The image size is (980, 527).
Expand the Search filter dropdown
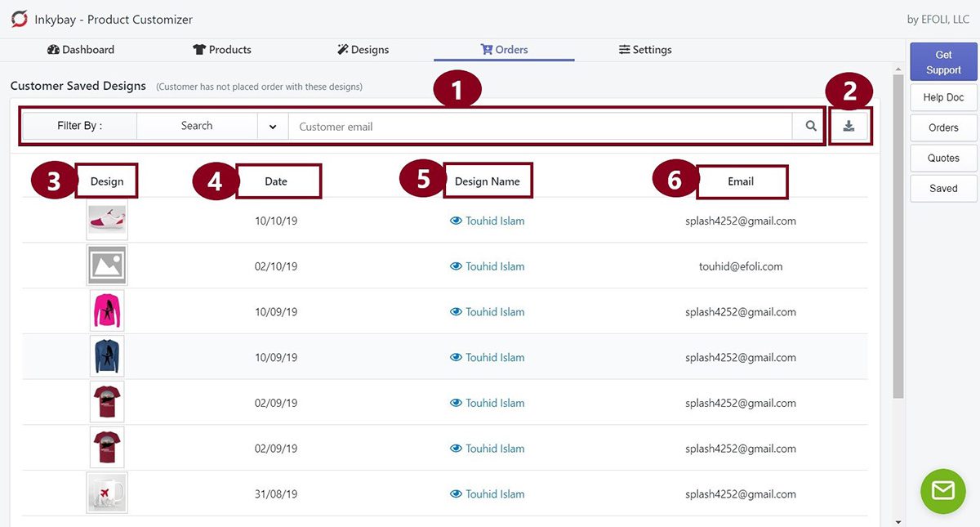pyautogui.click(x=272, y=126)
